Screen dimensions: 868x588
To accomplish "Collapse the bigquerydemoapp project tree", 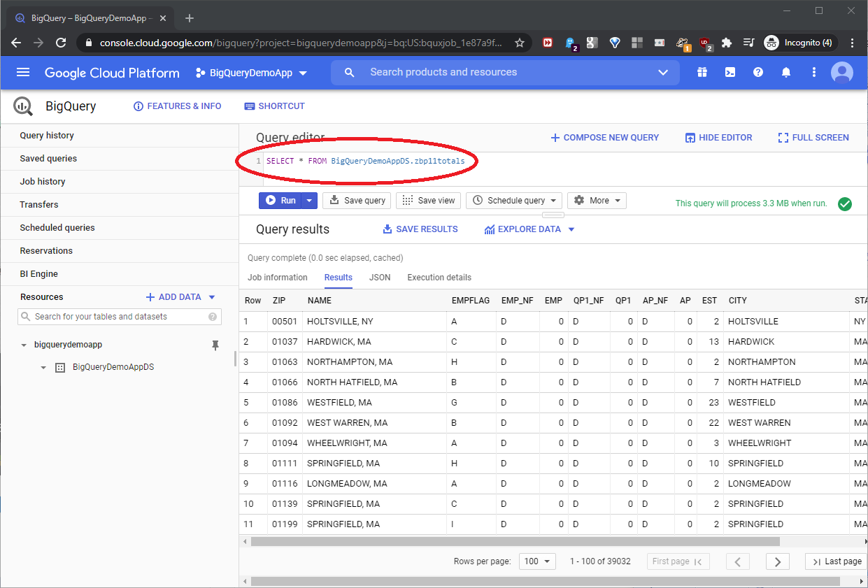I will coord(24,345).
